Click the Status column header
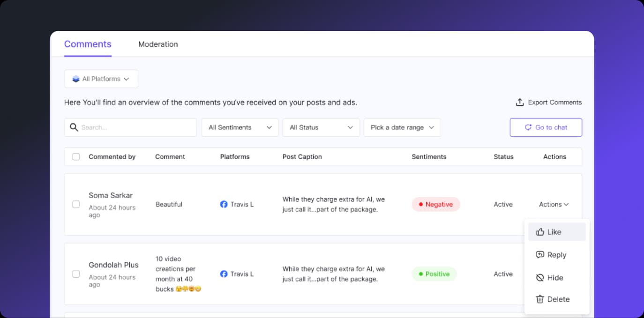Screen dimensions: 644x318 pyautogui.click(x=503, y=157)
